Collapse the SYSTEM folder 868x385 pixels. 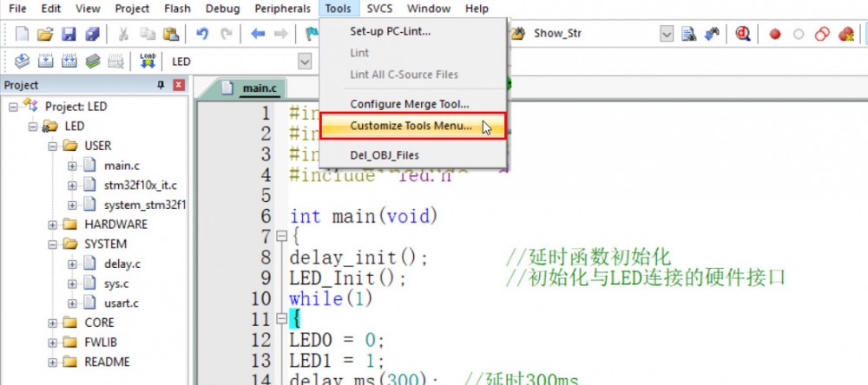click(53, 244)
